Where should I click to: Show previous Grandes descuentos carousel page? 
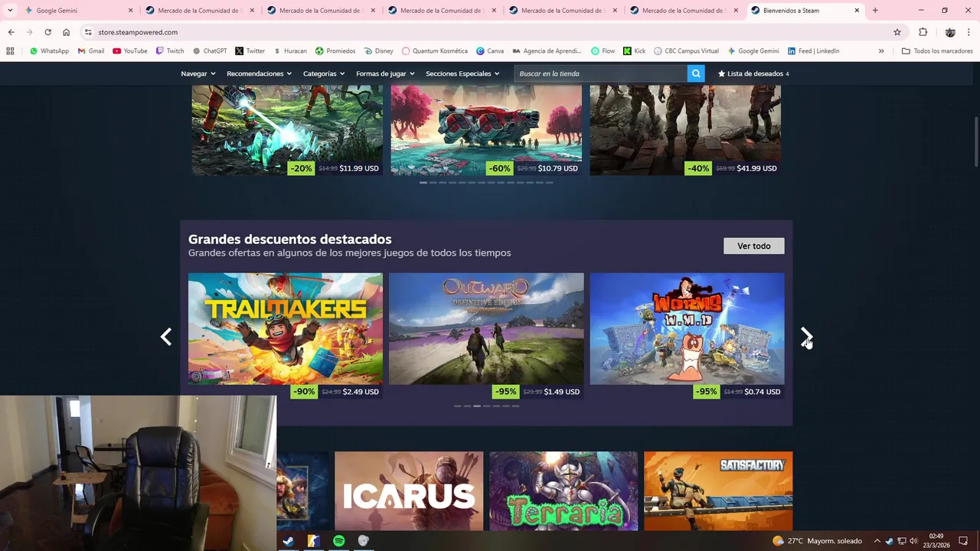coord(166,337)
